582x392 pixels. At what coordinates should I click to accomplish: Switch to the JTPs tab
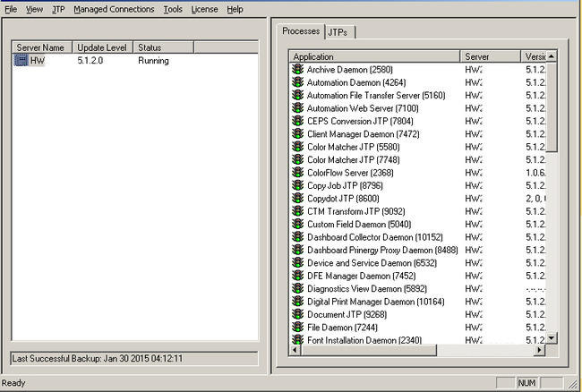click(x=338, y=32)
